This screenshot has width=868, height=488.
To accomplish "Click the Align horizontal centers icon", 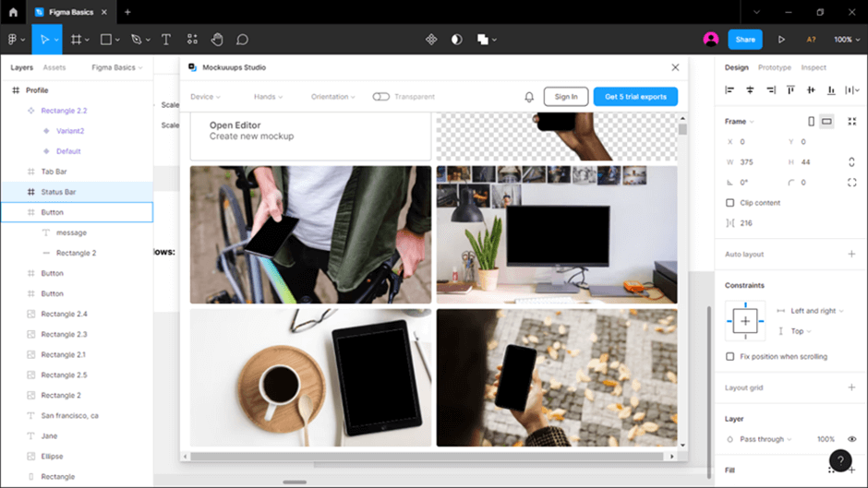I will click(x=750, y=89).
